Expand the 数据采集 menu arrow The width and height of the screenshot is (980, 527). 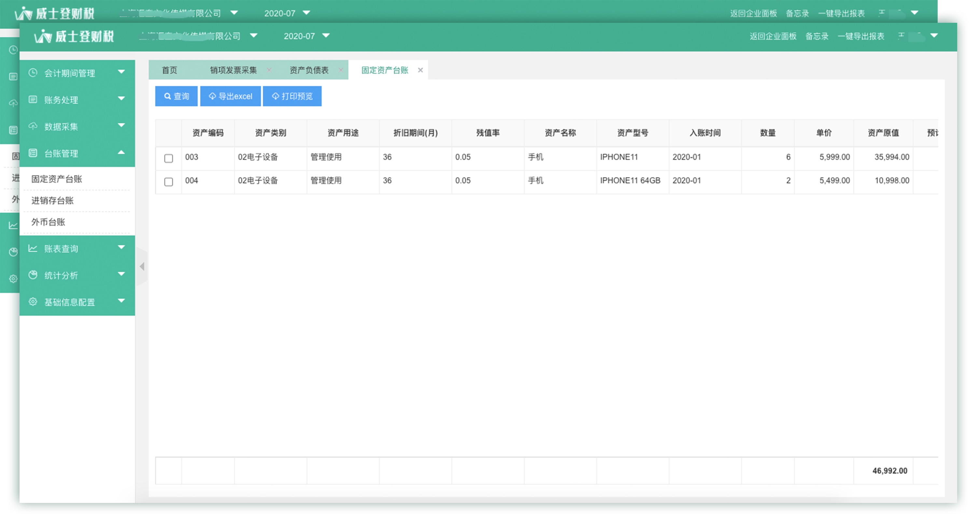[121, 125]
